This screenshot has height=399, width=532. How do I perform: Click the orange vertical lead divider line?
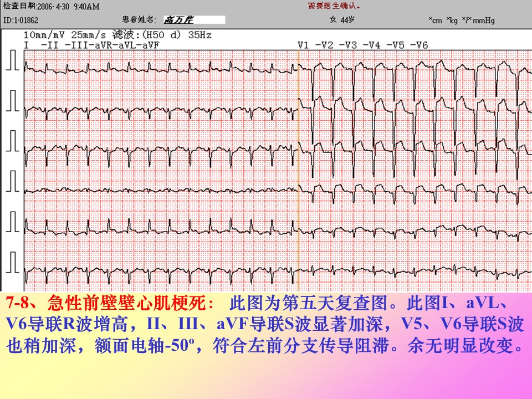298,166
